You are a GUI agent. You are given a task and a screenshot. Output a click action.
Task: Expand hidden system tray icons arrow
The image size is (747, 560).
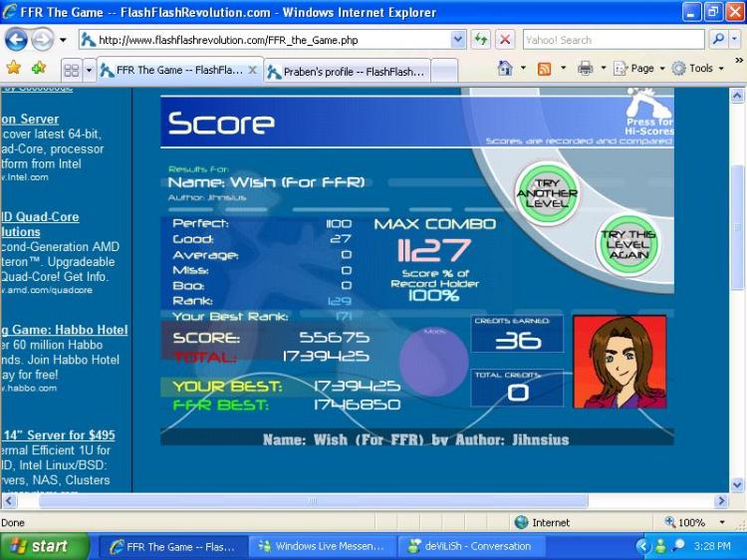(x=642, y=546)
